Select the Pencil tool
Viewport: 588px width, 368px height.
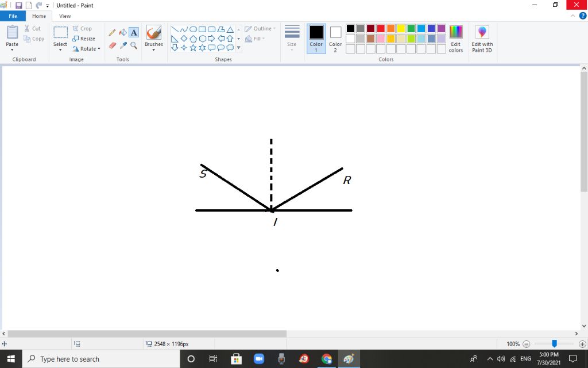coord(112,33)
